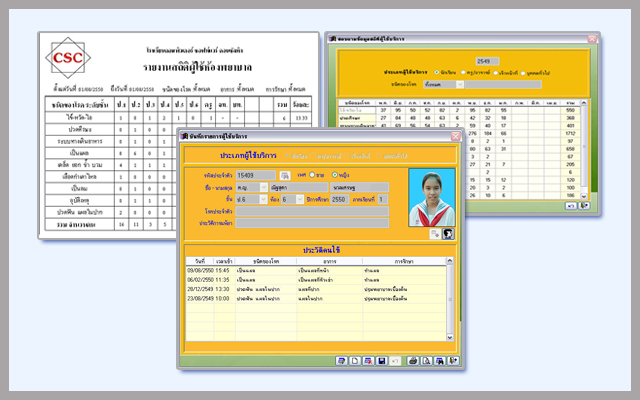The height and width of the screenshot is (400, 640).
Task: Click the save (floppy disk) toolbar icon
Action: coord(381,361)
